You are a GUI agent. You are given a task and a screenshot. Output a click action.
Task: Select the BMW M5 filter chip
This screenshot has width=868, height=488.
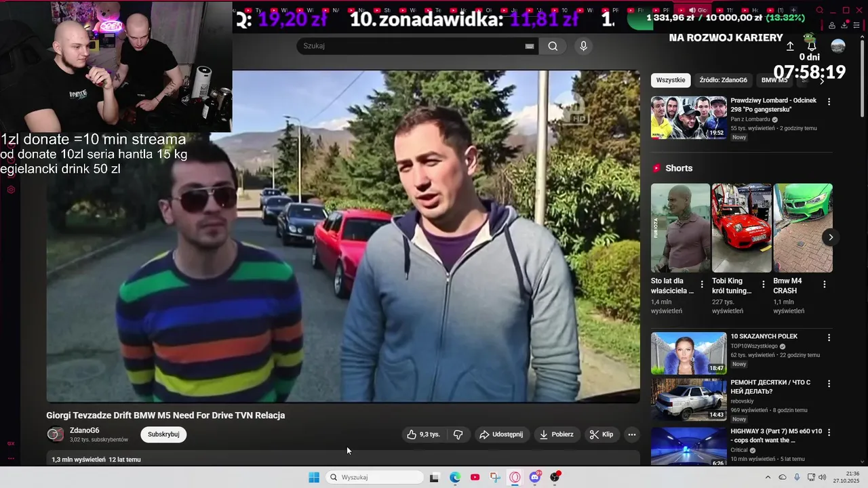click(x=774, y=80)
